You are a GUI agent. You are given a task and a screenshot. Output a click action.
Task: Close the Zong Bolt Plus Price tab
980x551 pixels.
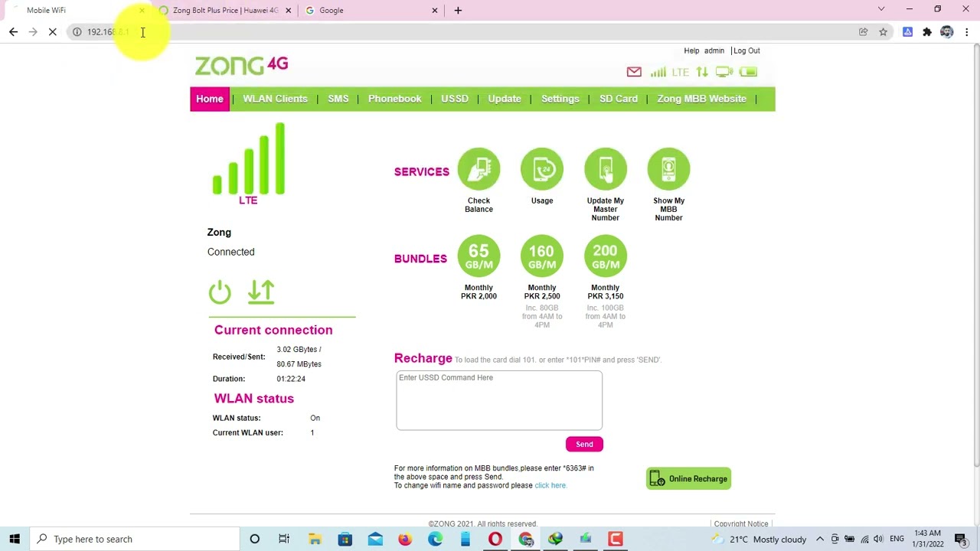(x=288, y=11)
